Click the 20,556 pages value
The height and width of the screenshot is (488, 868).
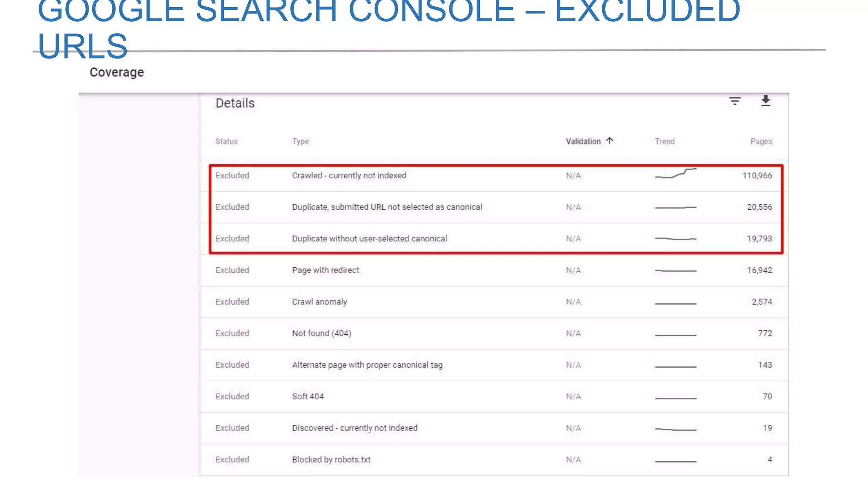click(x=759, y=207)
